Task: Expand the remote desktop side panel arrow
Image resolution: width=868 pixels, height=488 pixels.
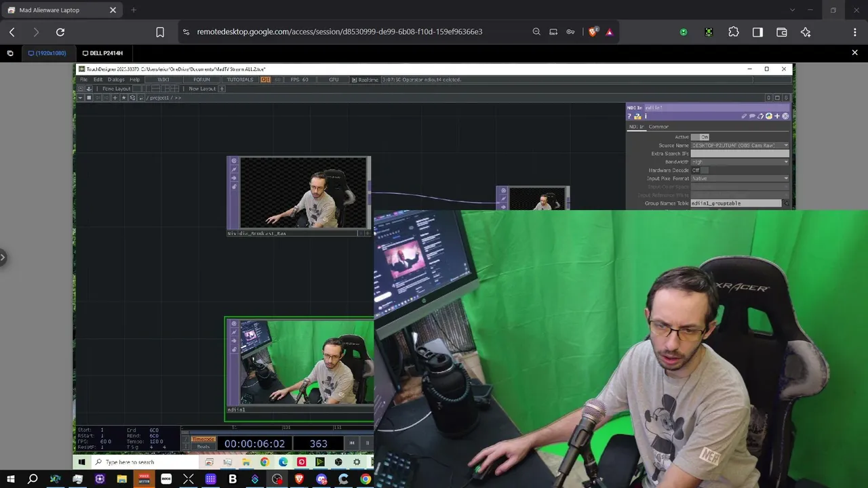Action: pyautogui.click(x=3, y=257)
